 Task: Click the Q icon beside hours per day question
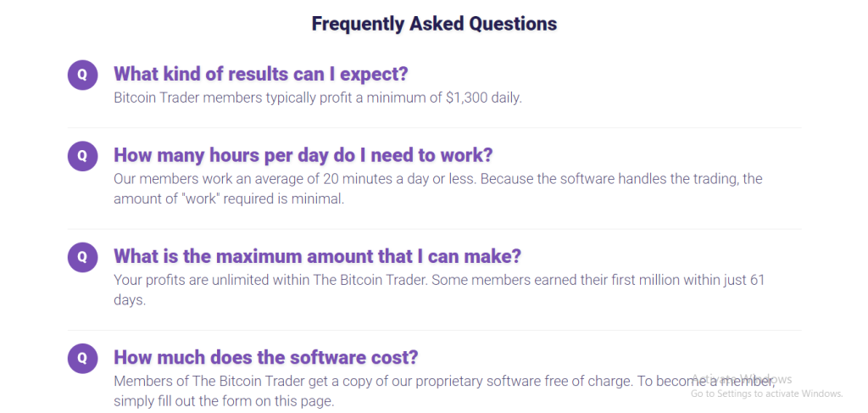[x=82, y=156]
